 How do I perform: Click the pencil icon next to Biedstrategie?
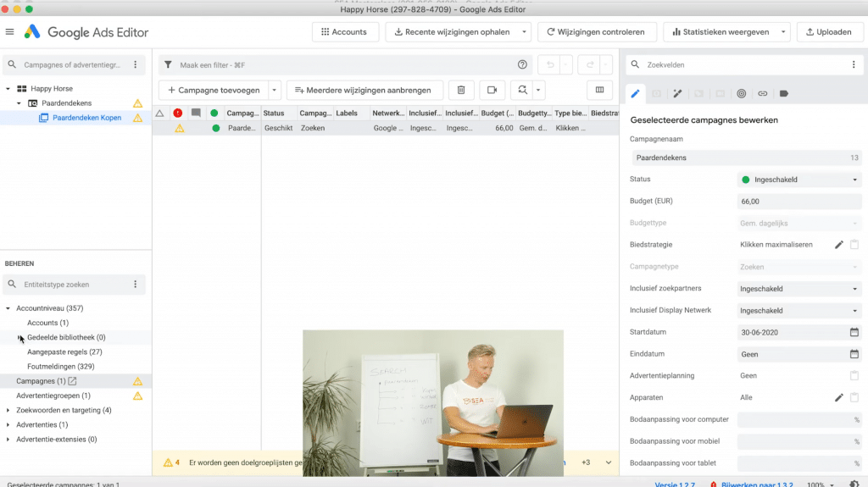[x=838, y=245]
